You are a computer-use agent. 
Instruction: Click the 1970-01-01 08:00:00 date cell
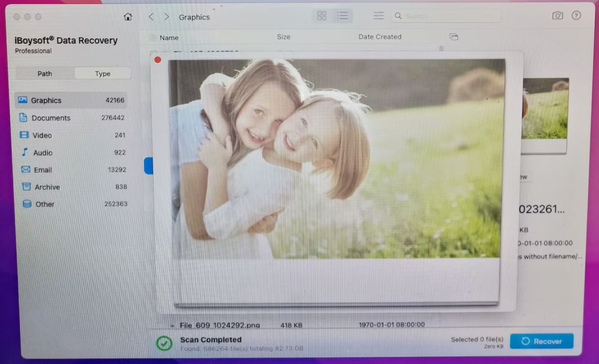[392, 324]
